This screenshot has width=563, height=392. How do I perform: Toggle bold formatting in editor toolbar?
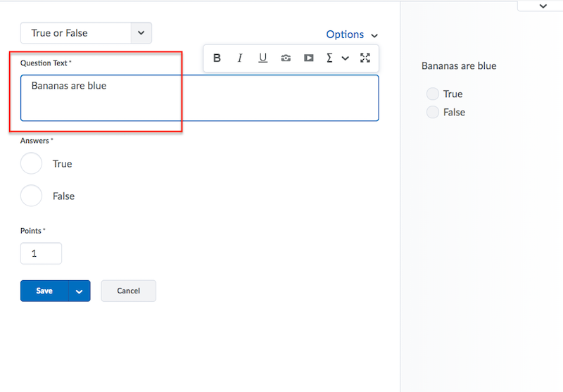pyautogui.click(x=217, y=58)
